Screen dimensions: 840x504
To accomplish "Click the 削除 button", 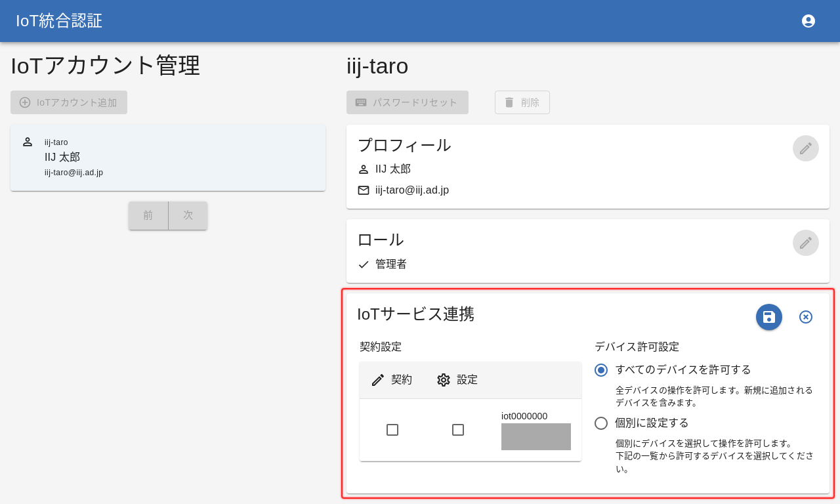I will pos(522,102).
